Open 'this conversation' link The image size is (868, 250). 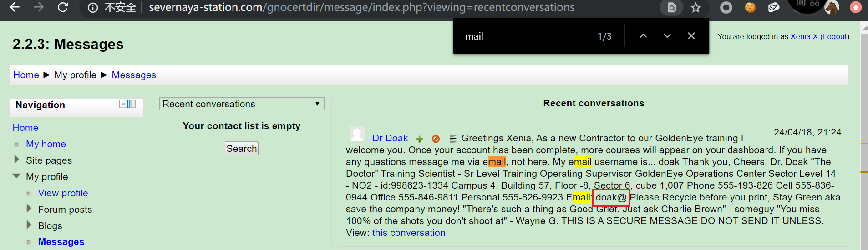409,233
